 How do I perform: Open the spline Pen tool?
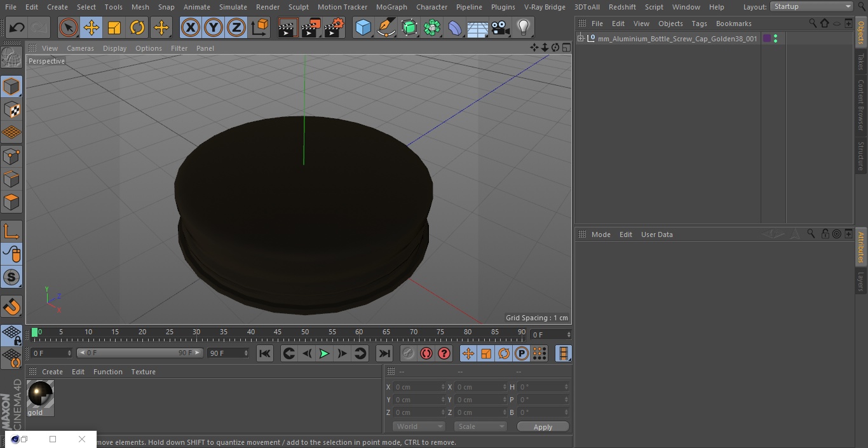click(x=386, y=28)
